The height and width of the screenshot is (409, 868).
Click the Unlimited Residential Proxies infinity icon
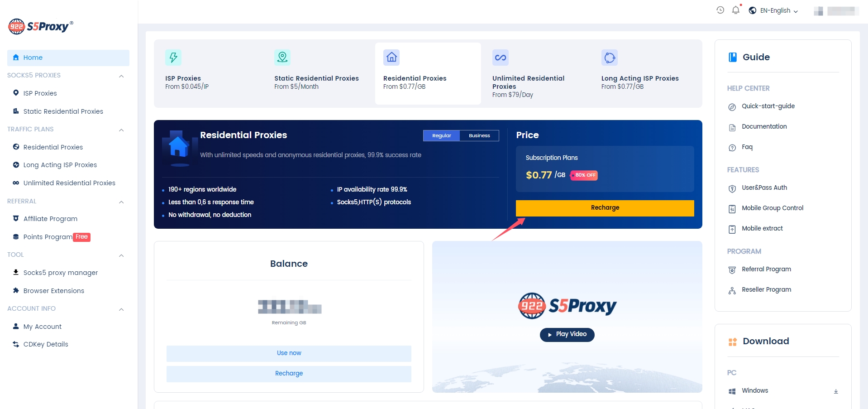500,58
